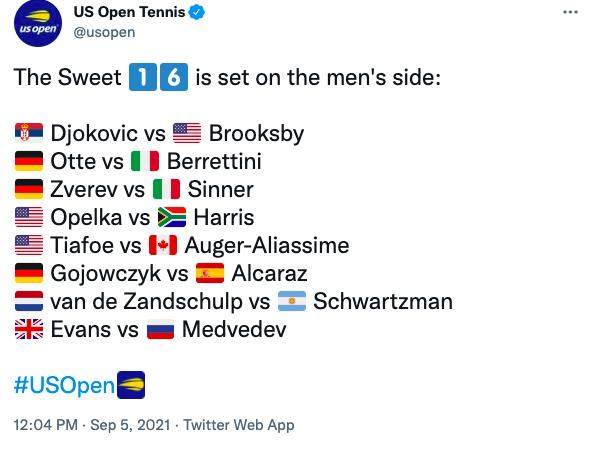Viewport: 594px width, 449px height.
Task: Click the South African flag beside Harris
Action: click(172, 217)
